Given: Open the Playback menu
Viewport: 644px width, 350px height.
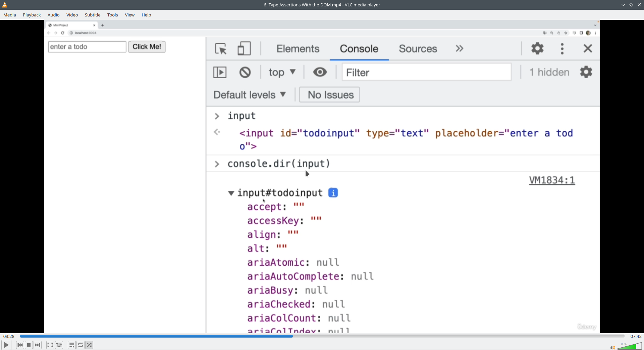Looking at the screenshot, I should 32,15.
